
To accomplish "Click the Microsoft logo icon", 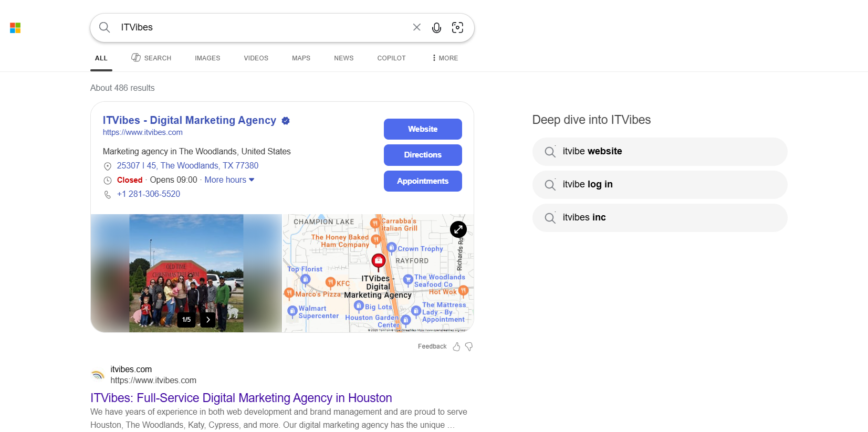I will click(15, 28).
